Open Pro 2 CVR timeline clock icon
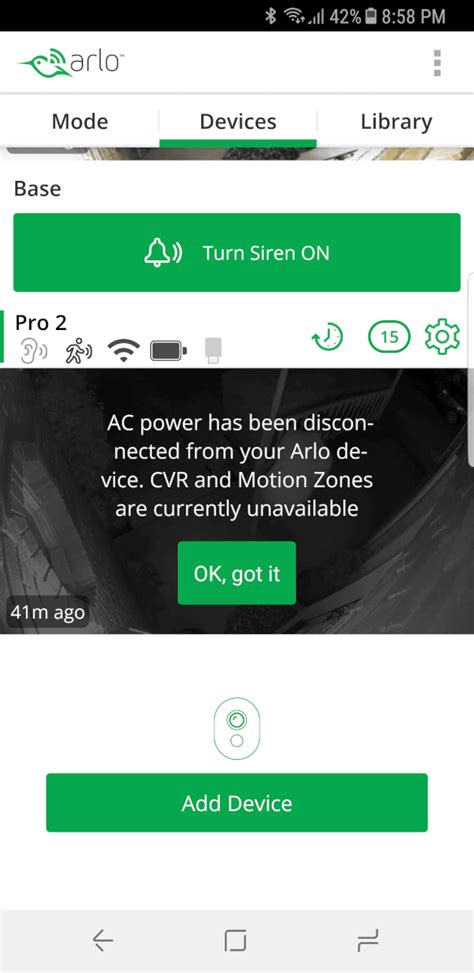 click(x=327, y=337)
